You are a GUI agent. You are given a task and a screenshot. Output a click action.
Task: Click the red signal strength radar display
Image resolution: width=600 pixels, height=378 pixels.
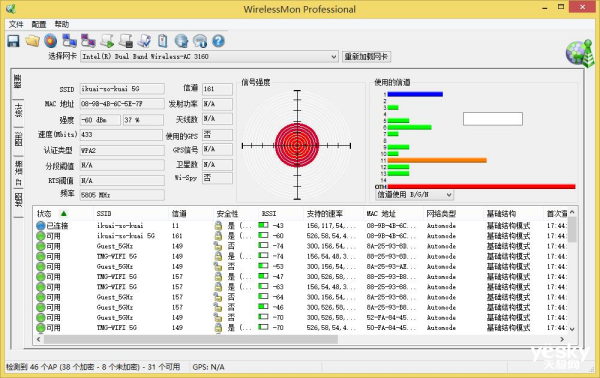point(297,145)
